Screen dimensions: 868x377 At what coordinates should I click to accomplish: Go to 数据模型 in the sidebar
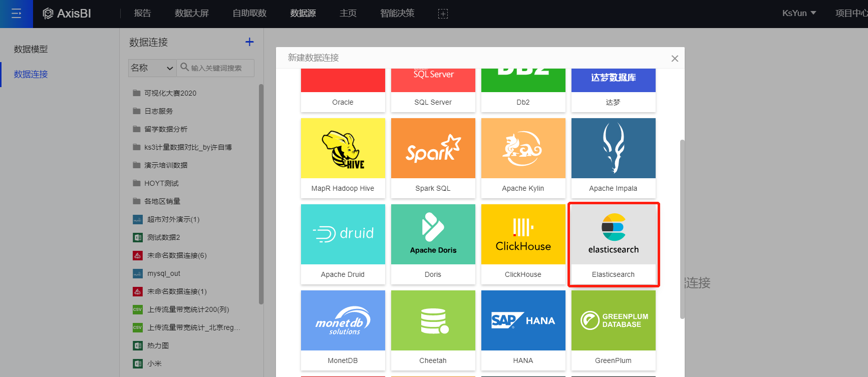[31, 49]
